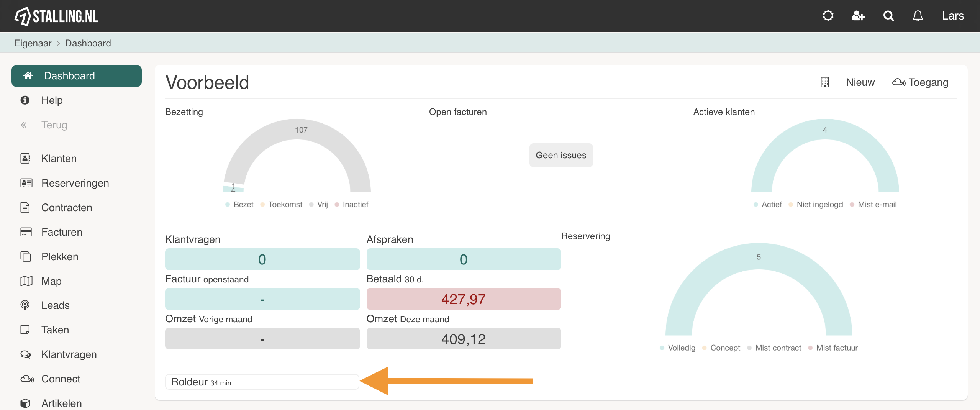Open Lars user menu
Screen dimensions: 980x410
(x=953, y=16)
